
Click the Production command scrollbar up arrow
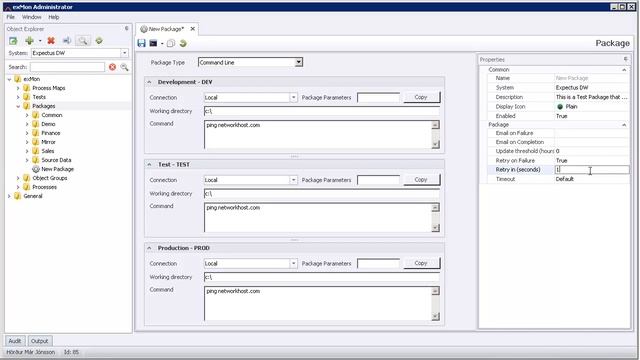(436, 291)
